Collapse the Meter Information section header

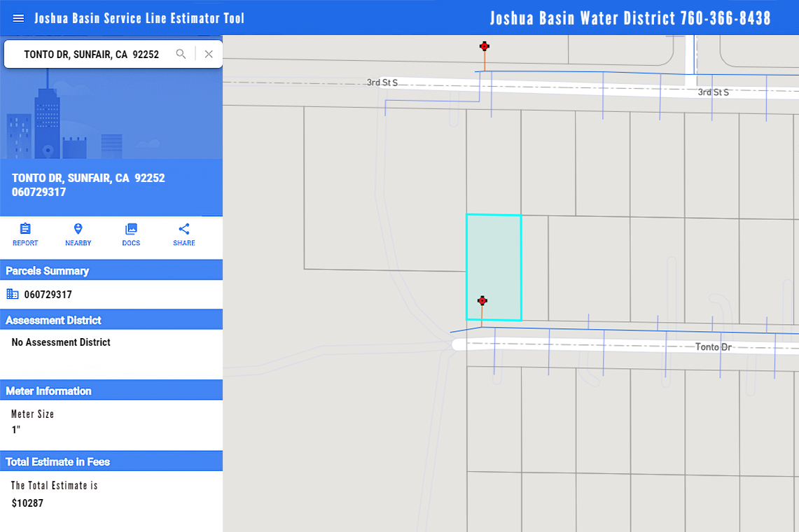[111, 391]
